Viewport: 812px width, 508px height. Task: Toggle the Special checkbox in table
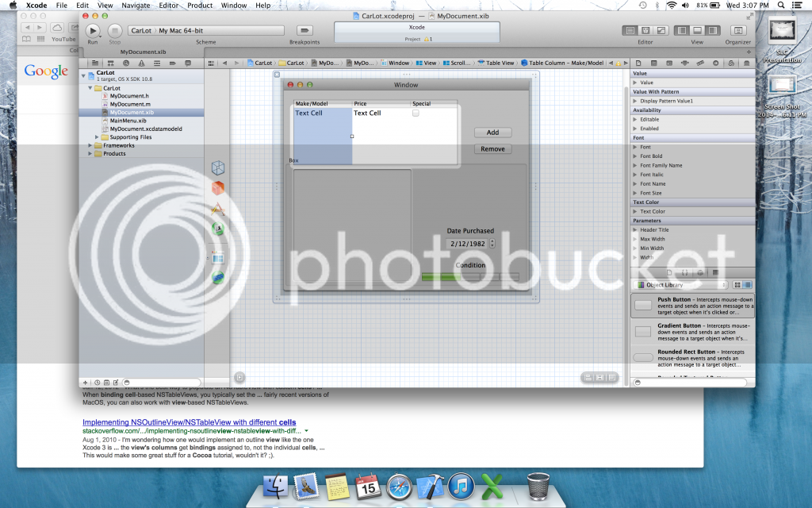416,113
